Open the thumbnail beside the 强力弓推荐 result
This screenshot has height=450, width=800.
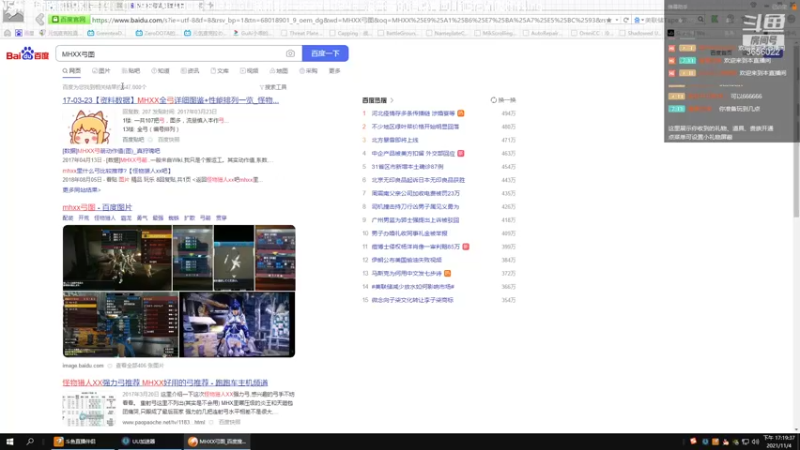click(89, 409)
